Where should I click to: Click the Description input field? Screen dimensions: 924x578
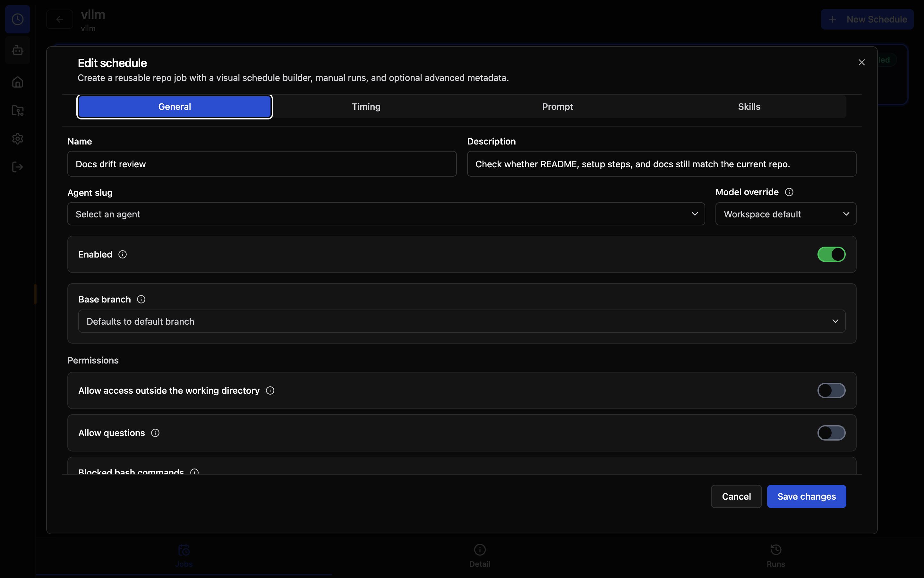tap(662, 164)
